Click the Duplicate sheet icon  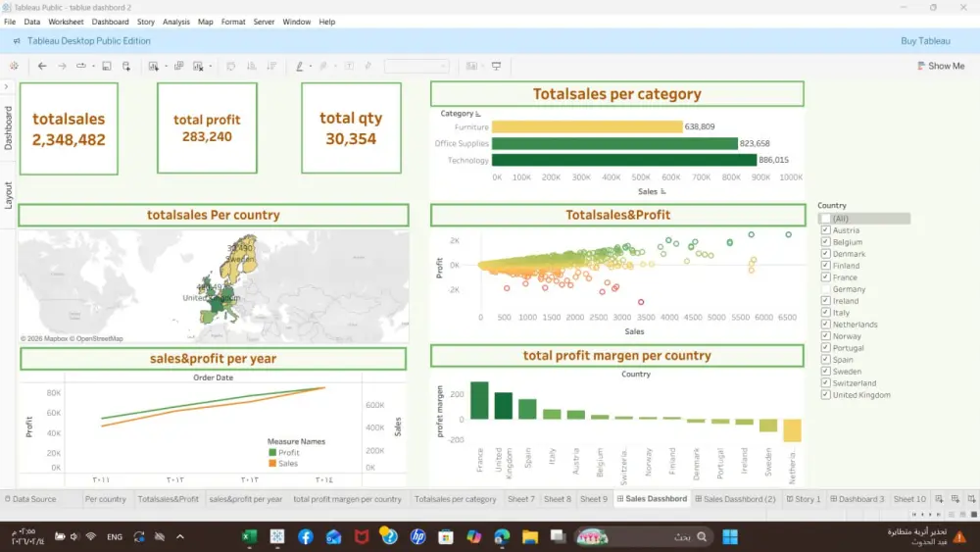178,66
